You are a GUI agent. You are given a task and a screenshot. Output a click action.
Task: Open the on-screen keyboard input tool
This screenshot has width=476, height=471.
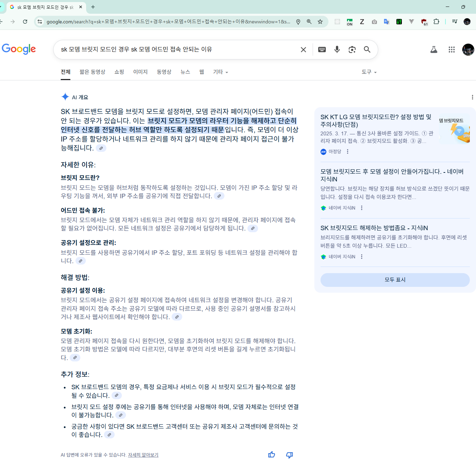pos(322,49)
